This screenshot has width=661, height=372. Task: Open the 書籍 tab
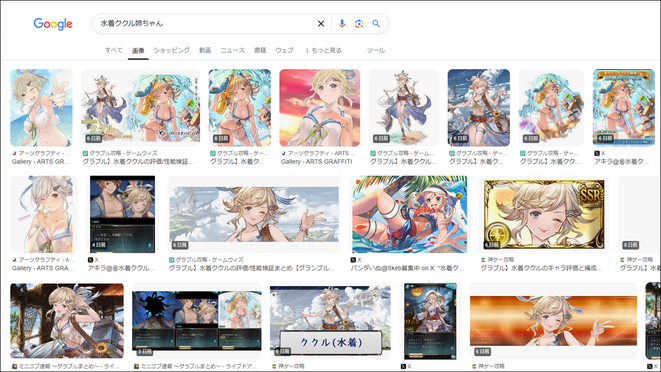pos(260,50)
